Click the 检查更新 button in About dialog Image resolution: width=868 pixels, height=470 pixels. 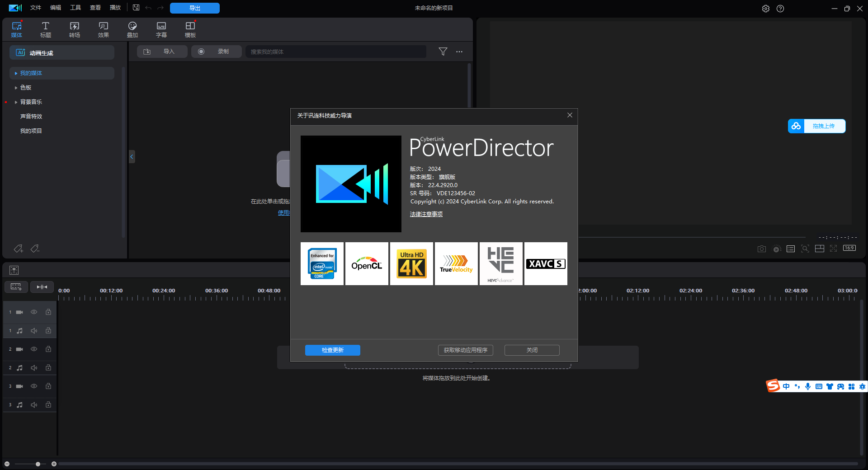332,350
